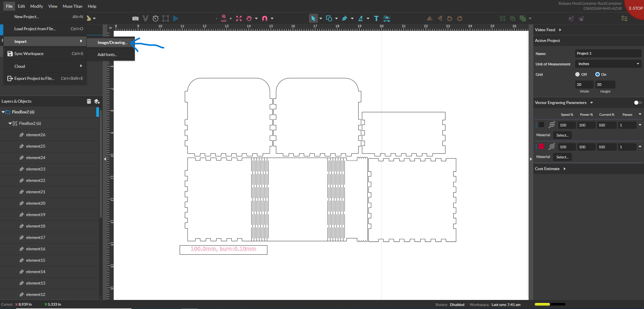
Task: Click the red color swatch
Action: click(541, 147)
